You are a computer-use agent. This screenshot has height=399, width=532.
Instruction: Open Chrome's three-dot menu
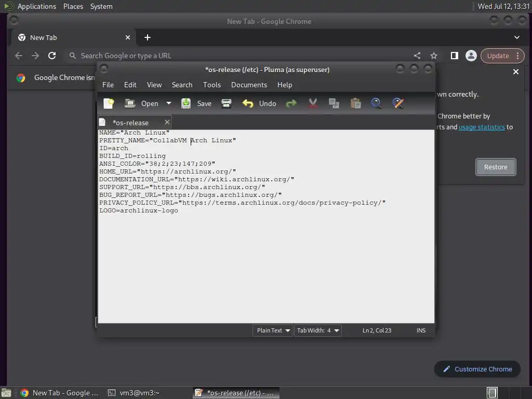pyautogui.click(x=518, y=56)
